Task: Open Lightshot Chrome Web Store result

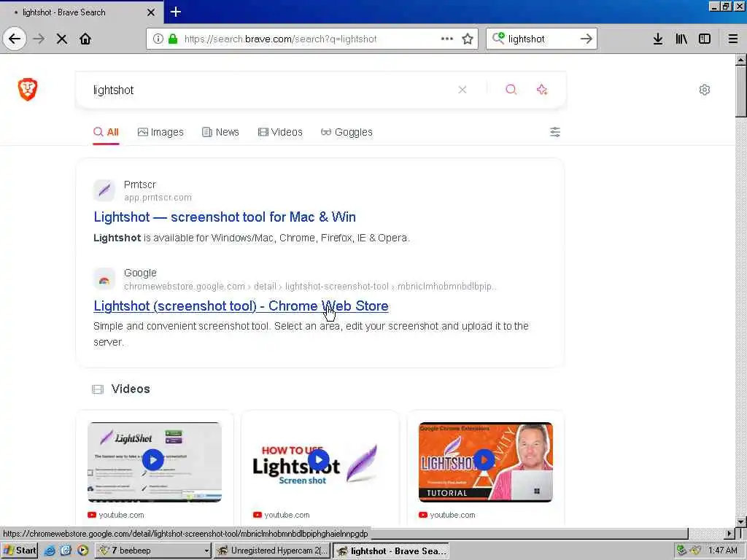Action: 241,306
